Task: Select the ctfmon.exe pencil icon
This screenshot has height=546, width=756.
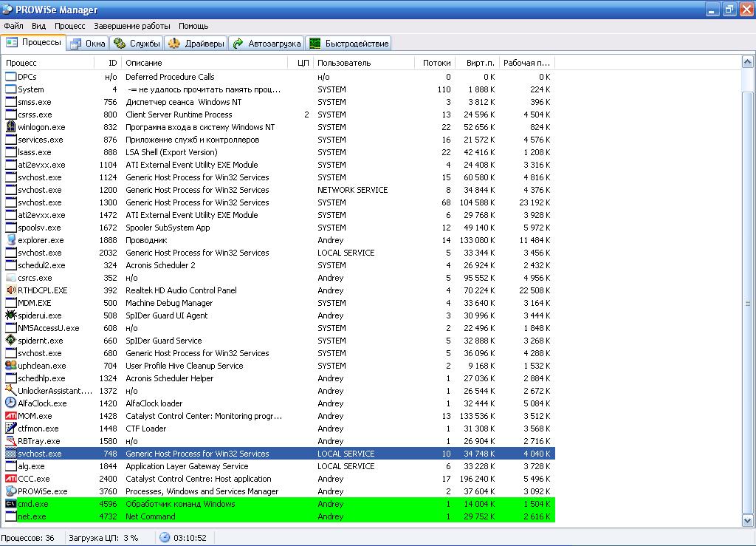Action: 11,429
